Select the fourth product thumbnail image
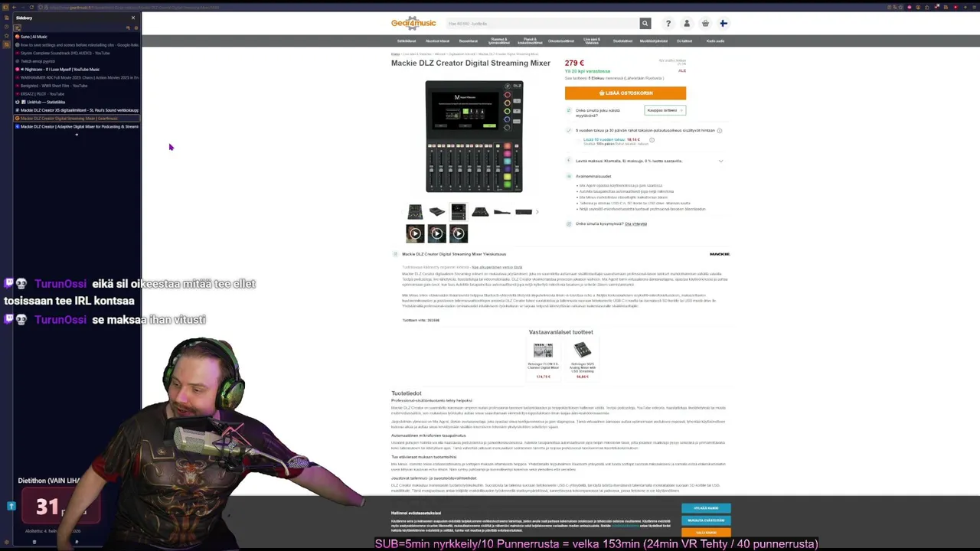Viewport: 980px width, 551px height. pyautogui.click(x=480, y=212)
